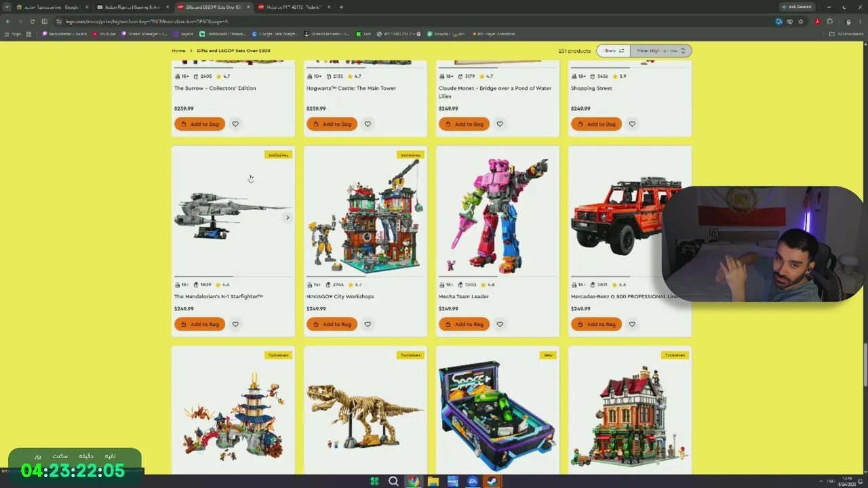
Task: Show next image of Mandalorian's N-1 Starfighter
Action: tap(288, 218)
